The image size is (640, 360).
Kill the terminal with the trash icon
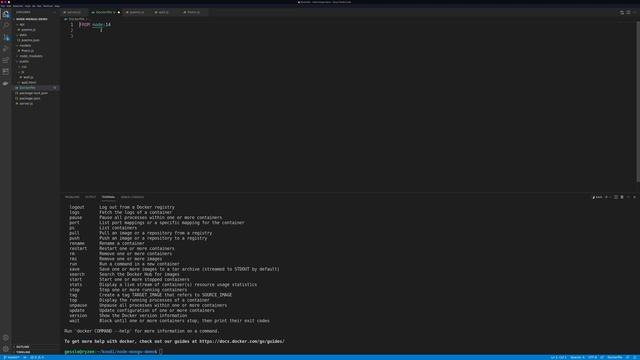click(622, 197)
